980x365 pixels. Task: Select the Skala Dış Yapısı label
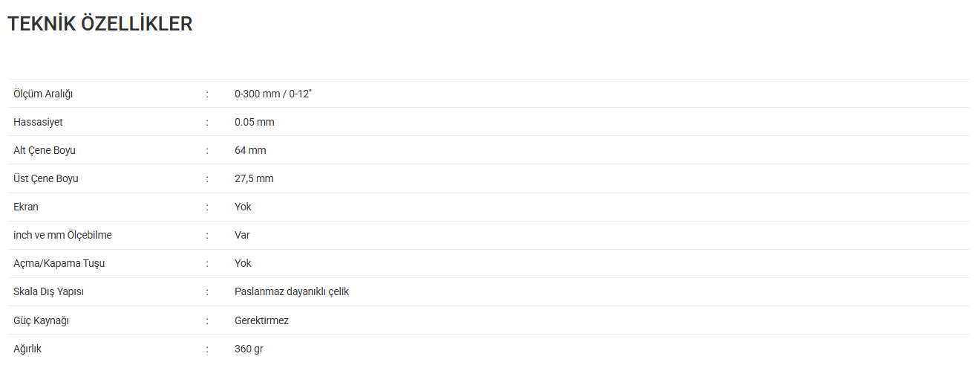[x=48, y=292]
